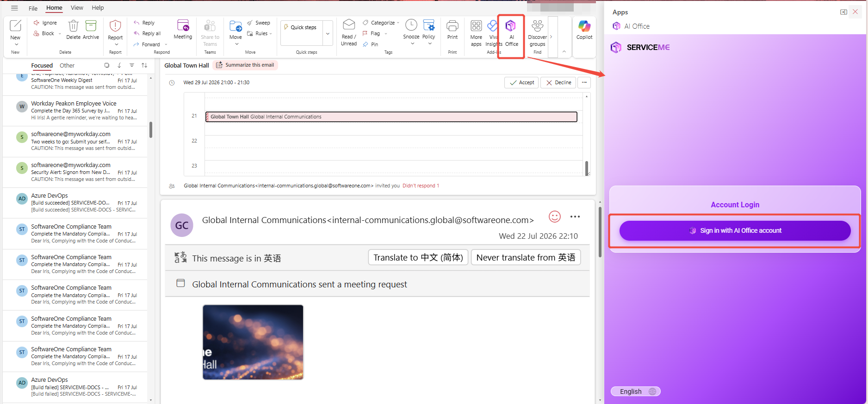Screen dimensions: 868x404
Task: Open the File menu
Action: pyautogui.click(x=33, y=8)
